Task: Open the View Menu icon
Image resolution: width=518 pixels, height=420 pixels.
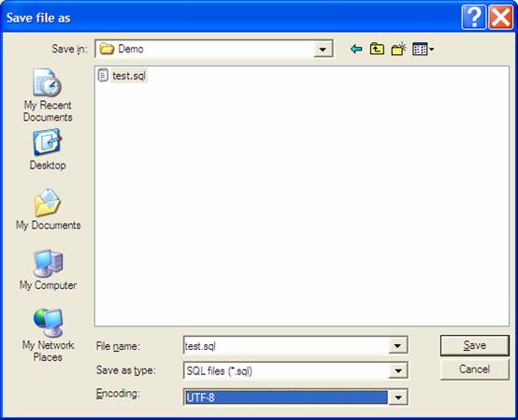Action: click(x=423, y=50)
